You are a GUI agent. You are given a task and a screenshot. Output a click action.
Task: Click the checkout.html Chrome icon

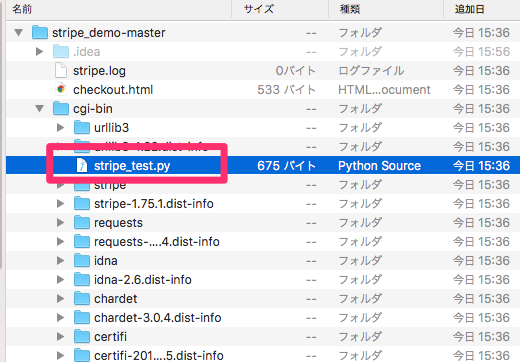(61, 89)
